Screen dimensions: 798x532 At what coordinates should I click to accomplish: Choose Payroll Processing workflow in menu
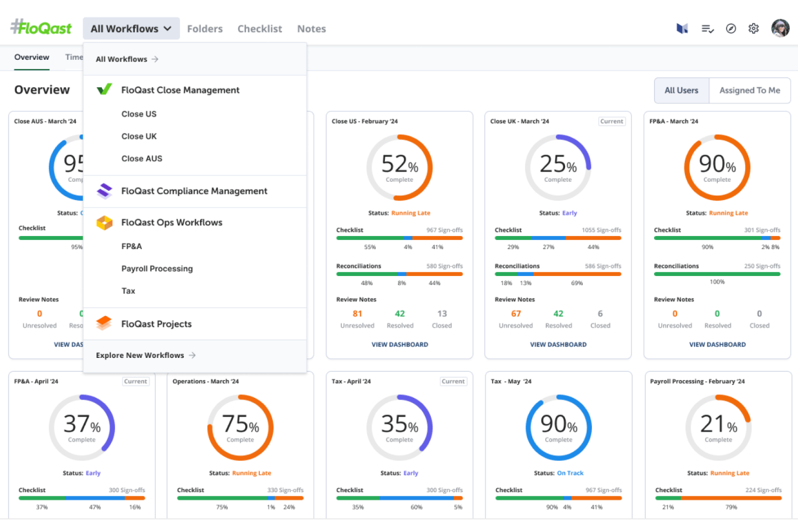tap(157, 268)
